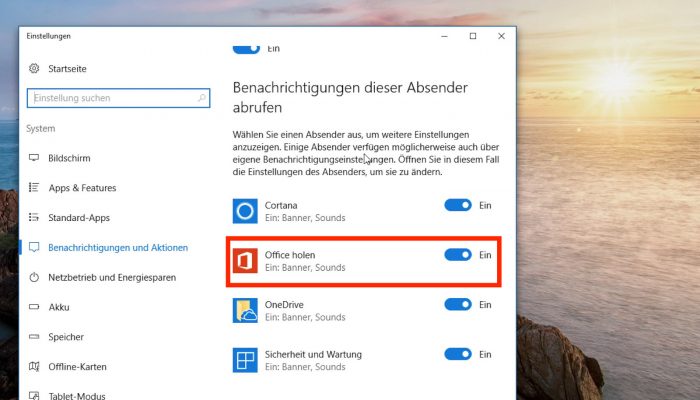Maximize the Einstellungen window
This screenshot has height=400, width=700.
(x=473, y=36)
